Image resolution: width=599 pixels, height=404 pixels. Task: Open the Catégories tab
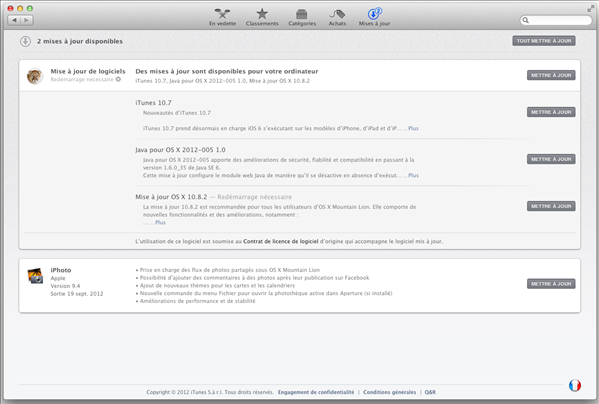[302, 17]
